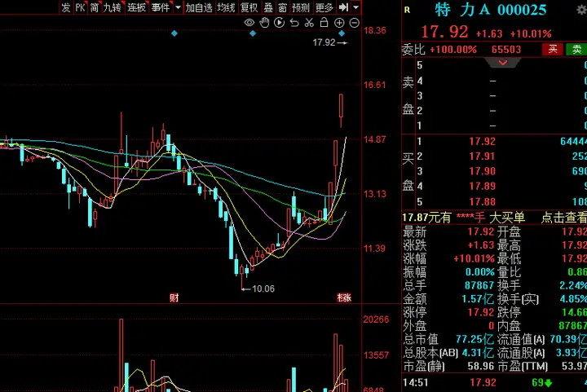Click the middle blue diamond event marker
Viewport: 587px width, 392px height.
[253, 33]
